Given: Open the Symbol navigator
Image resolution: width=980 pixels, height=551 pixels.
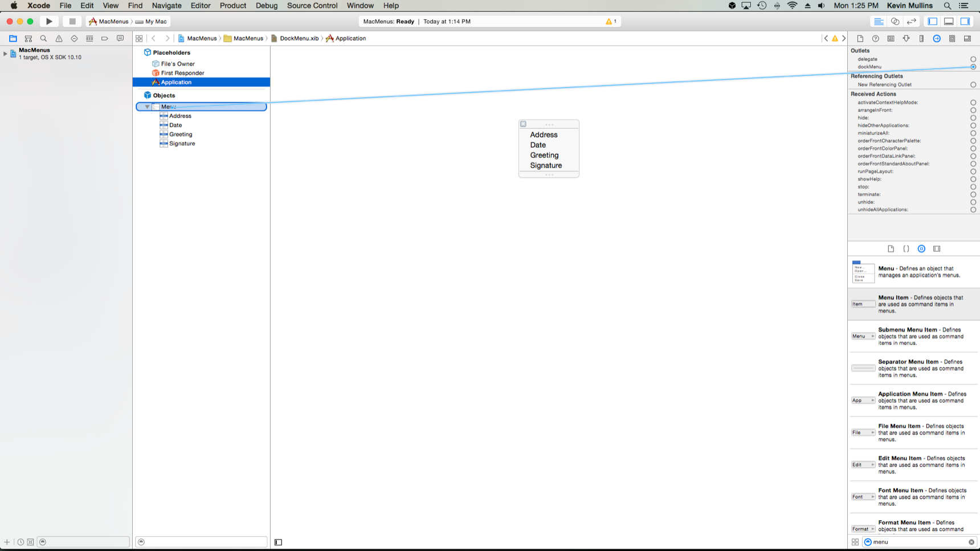Looking at the screenshot, I should point(28,39).
